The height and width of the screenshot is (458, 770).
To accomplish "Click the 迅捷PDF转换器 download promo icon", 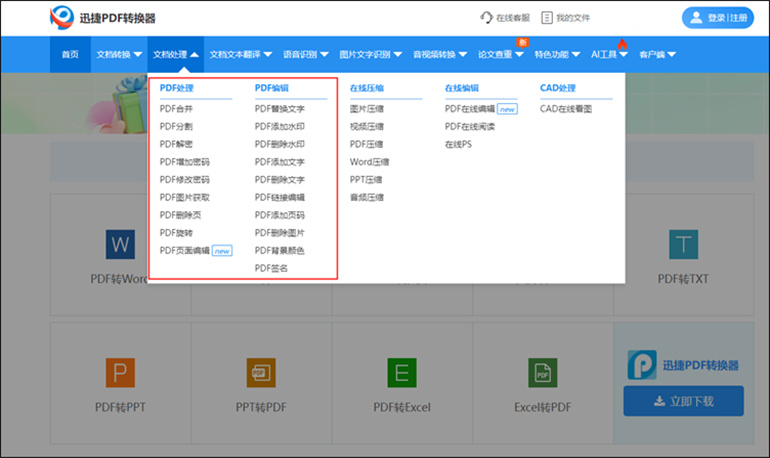I will [642, 365].
